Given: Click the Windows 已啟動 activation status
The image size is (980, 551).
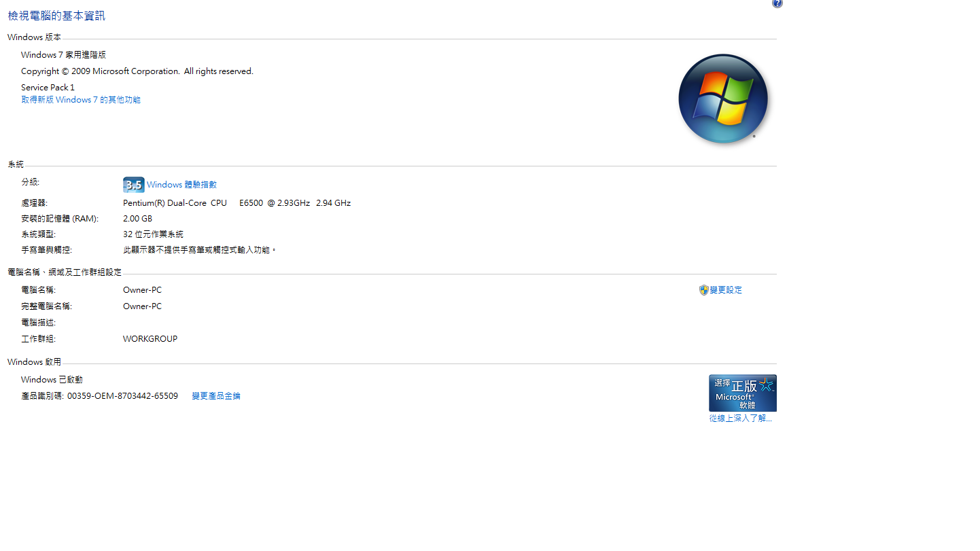Looking at the screenshot, I should (x=52, y=380).
